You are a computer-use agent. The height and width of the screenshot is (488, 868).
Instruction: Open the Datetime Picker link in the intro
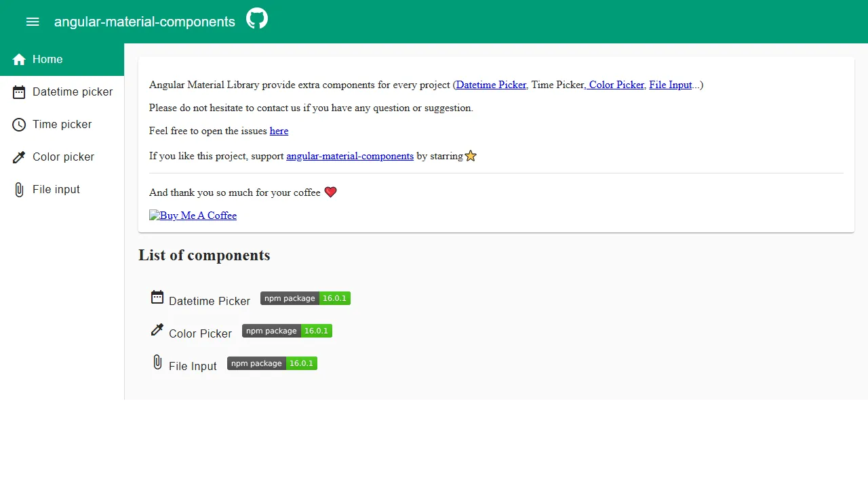[490, 85]
